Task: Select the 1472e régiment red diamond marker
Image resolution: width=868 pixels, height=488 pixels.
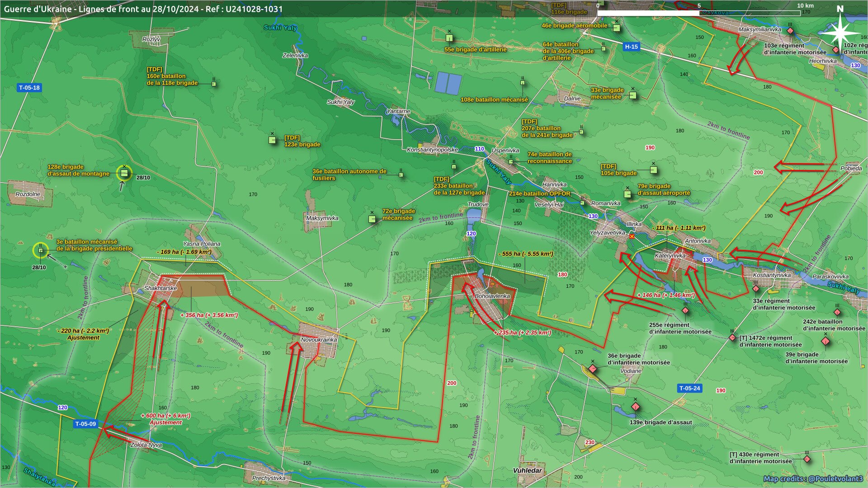Action: pyautogui.click(x=732, y=338)
